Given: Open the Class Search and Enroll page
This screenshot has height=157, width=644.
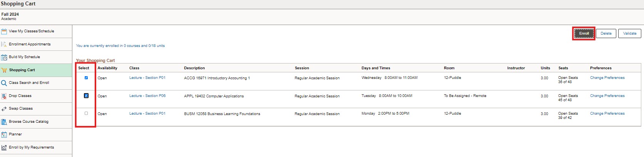Looking at the screenshot, I should 29,83.
